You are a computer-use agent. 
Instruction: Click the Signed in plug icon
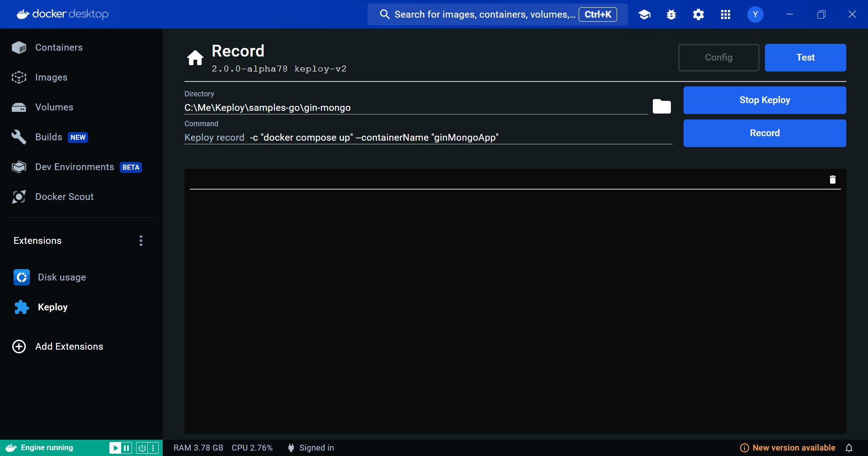coord(291,448)
